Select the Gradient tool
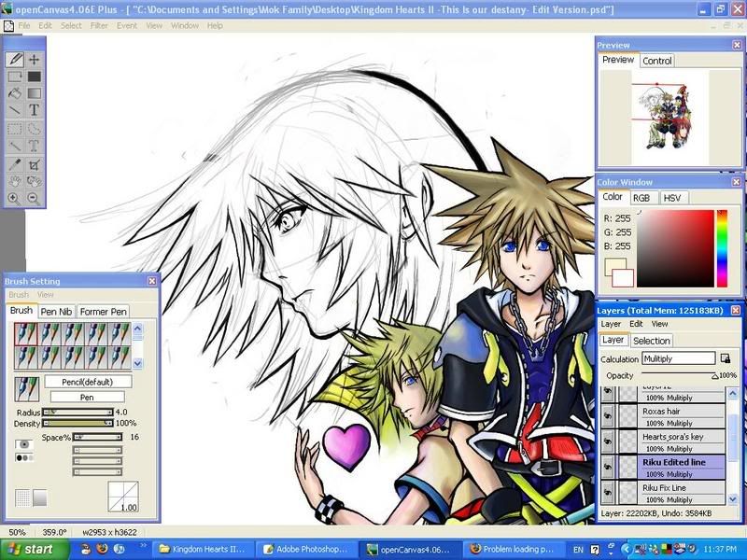 coord(34,93)
